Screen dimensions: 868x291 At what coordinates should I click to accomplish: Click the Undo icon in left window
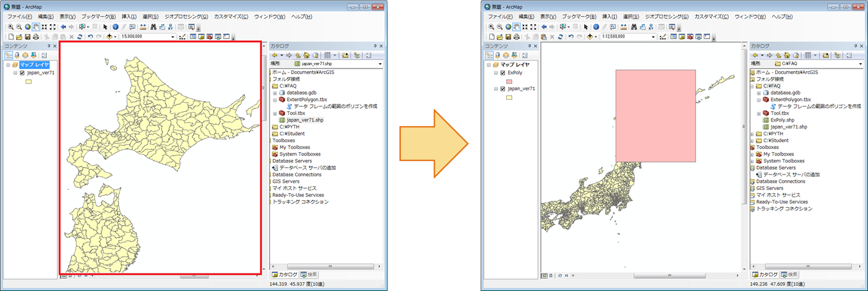tap(90, 37)
